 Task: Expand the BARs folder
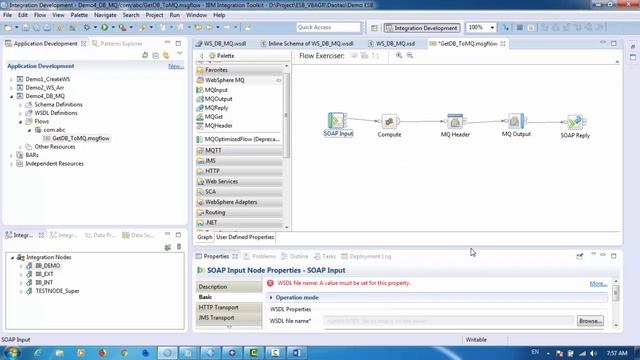[x=11, y=156]
